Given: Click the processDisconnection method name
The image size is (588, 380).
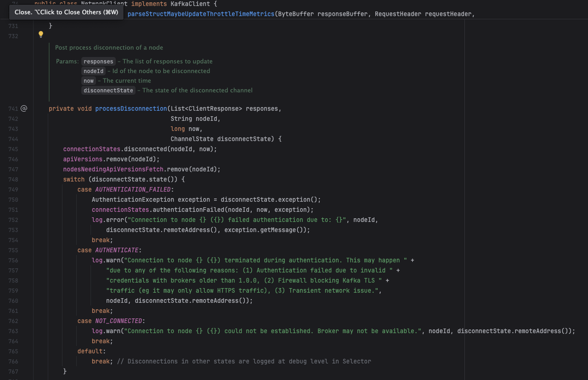Looking at the screenshot, I should (131, 108).
